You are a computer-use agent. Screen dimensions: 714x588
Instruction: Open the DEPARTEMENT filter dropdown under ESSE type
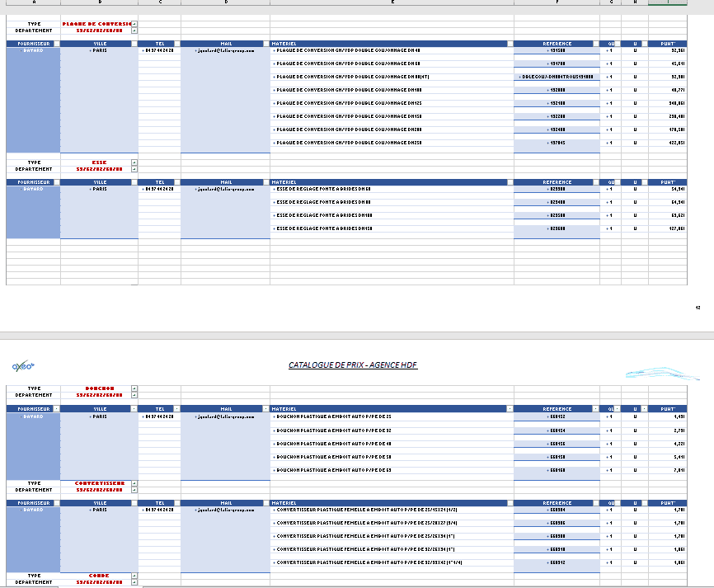[x=134, y=169]
